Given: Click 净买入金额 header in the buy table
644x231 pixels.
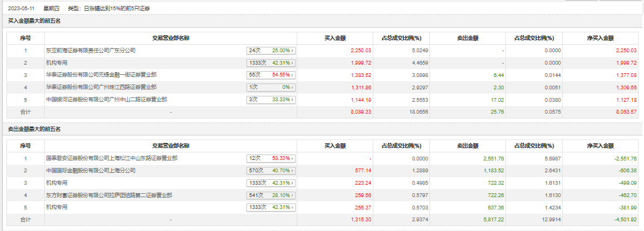Looking at the screenshot, I should point(600,38).
